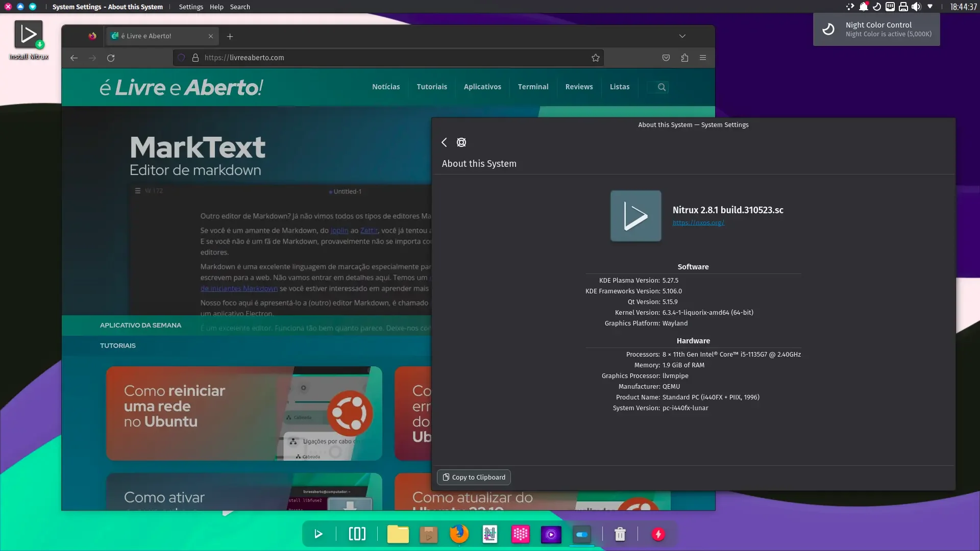Open System Settings toggle icon in dock
Image resolution: width=980 pixels, height=551 pixels.
click(x=582, y=534)
